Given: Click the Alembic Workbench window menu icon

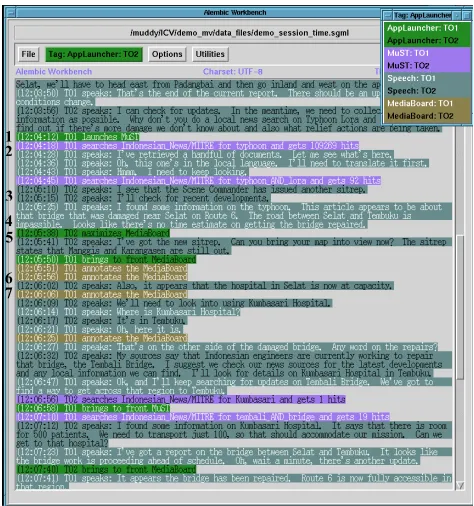Looking at the screenshot, I should [x=11, y=13].
